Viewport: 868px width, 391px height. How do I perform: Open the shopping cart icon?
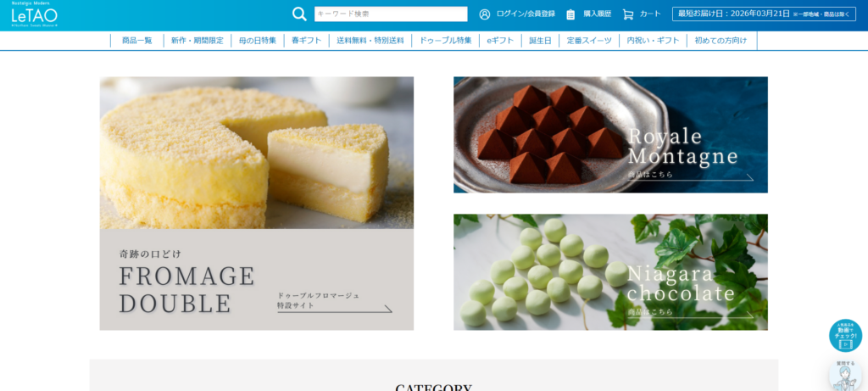(628, 14)
